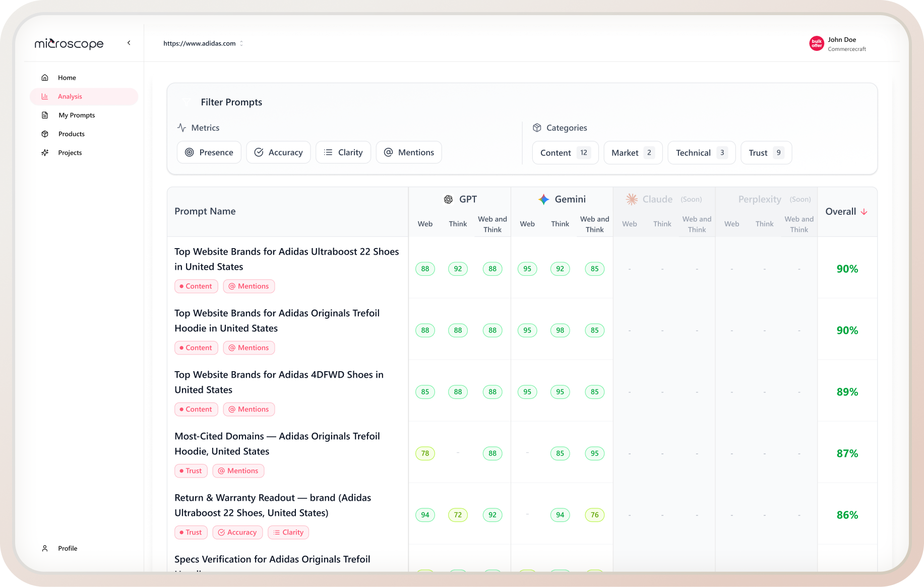Filter by the Content category
The image size is (924, 587).
click(x=565, y=153)
